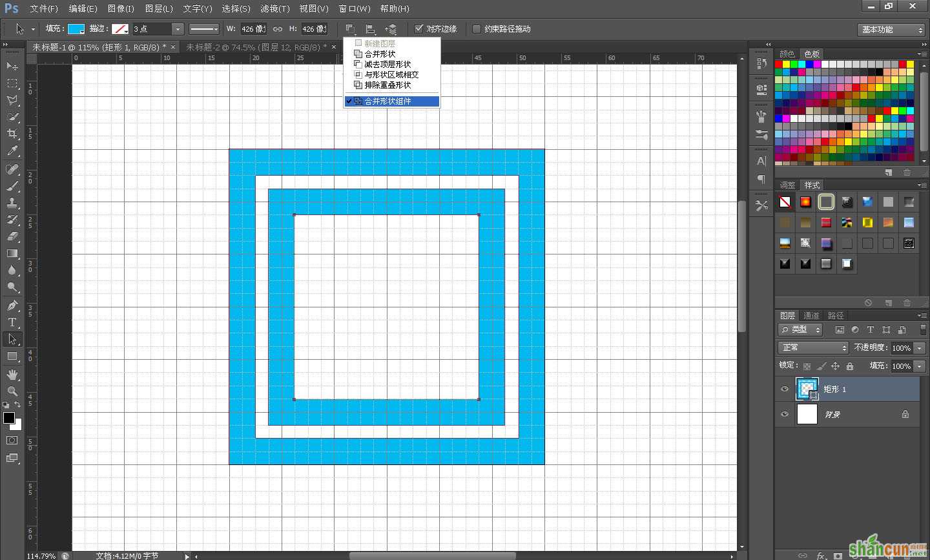
Task: Toggle lock all padlock icon
Action: coord(850,366)
